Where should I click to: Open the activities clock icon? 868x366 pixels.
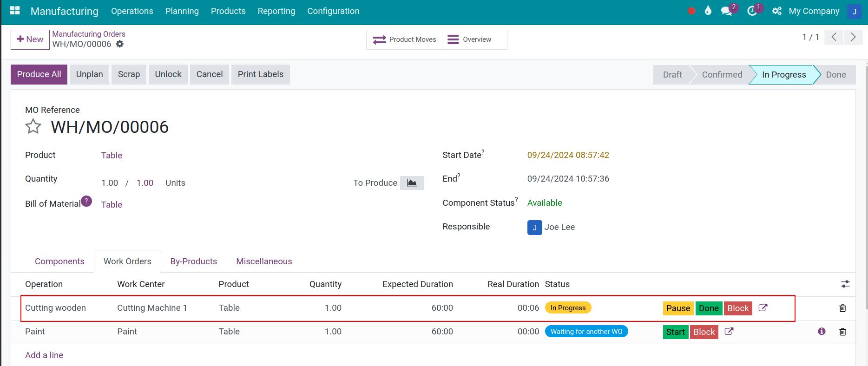(752, 11)
